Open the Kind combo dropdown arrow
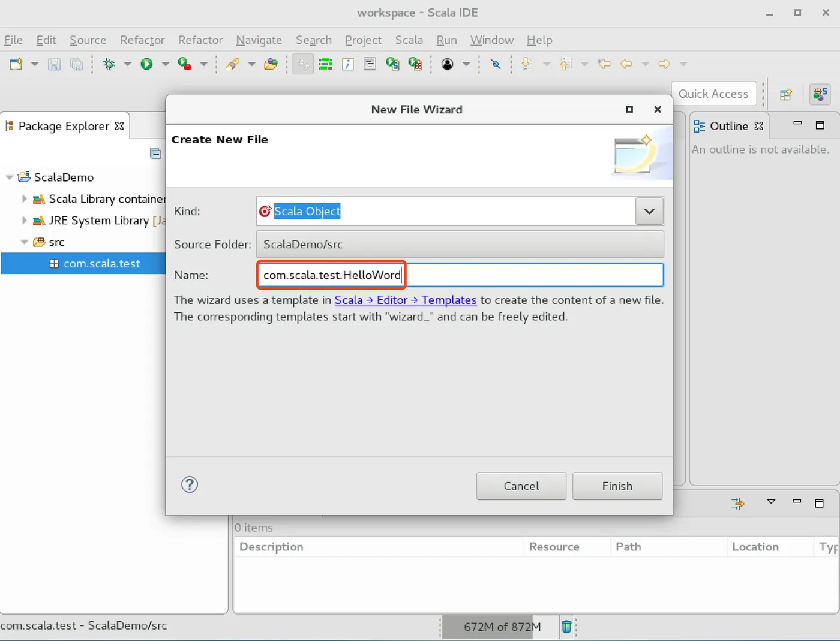This screenshot has width=840, height=641. (x=649, y=211)
